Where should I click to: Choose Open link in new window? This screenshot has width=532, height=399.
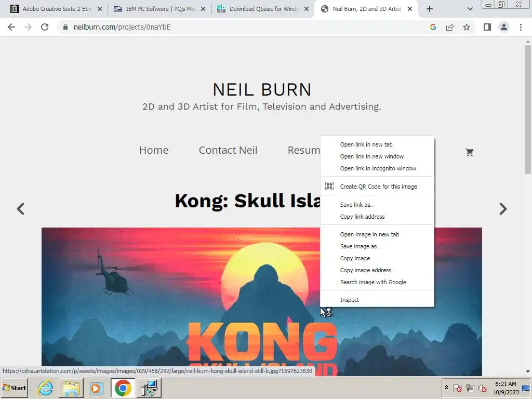pos(377,156)
